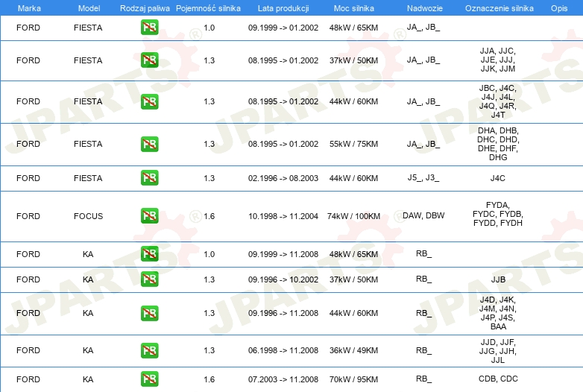583x392 pixels.
Task: Select the '74kW / 100KM' power cell
Action: point(353,216)
